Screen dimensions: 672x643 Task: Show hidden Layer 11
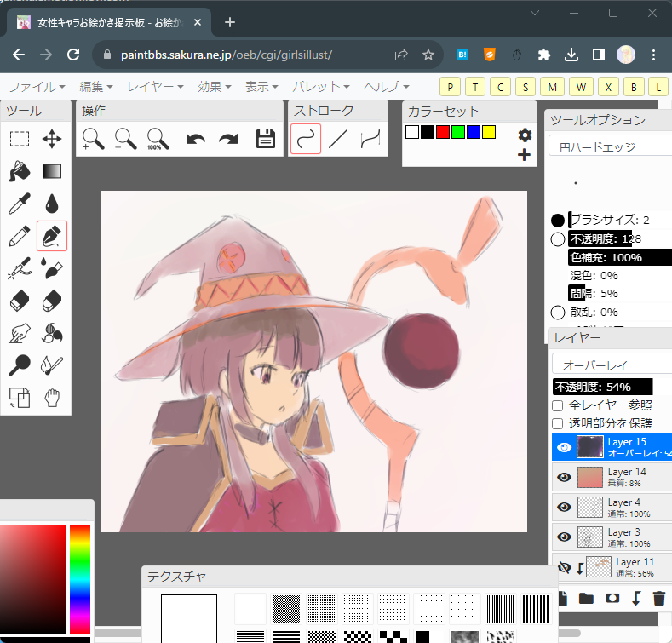tap(564, 567)
